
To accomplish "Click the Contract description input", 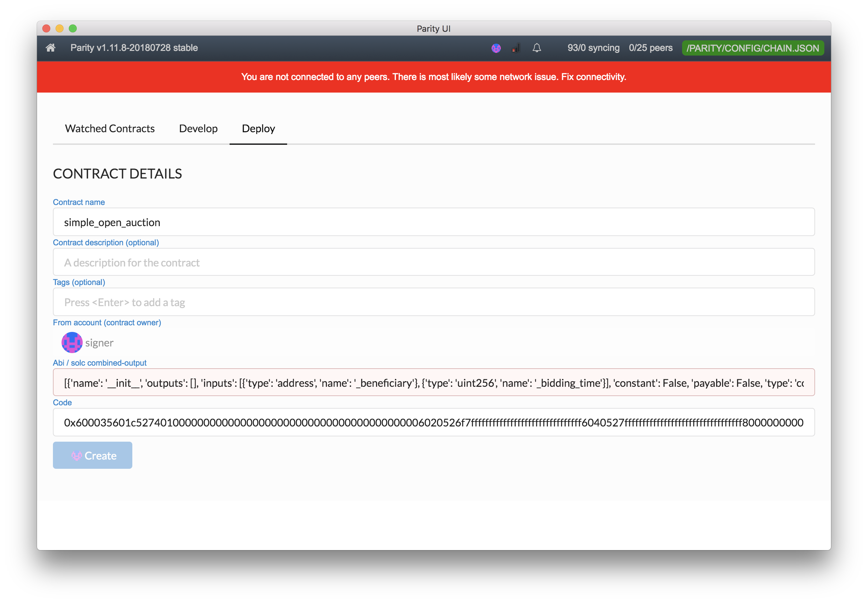I will point(434,262).
